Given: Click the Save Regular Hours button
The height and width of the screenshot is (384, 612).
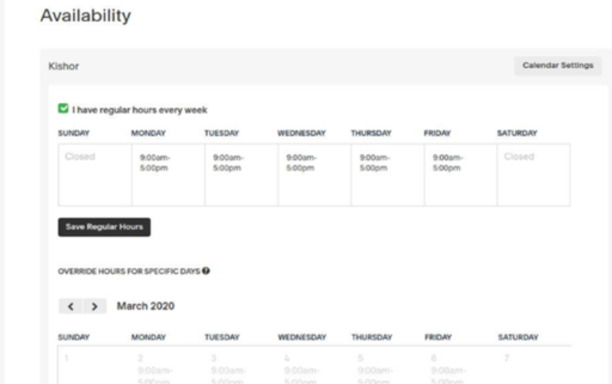Looking at the screenshot, I should pos(104,227).
